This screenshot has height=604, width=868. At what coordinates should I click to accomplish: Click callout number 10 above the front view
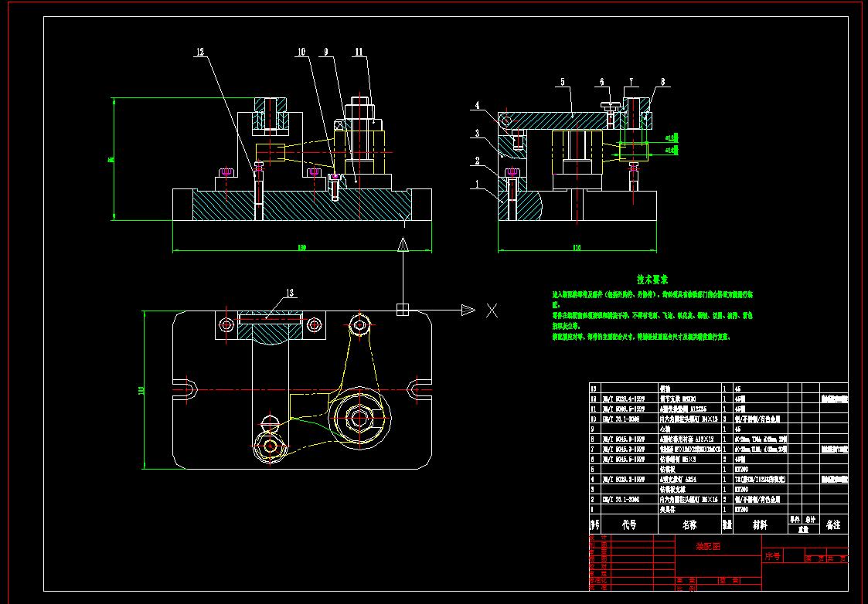(301, 52)
